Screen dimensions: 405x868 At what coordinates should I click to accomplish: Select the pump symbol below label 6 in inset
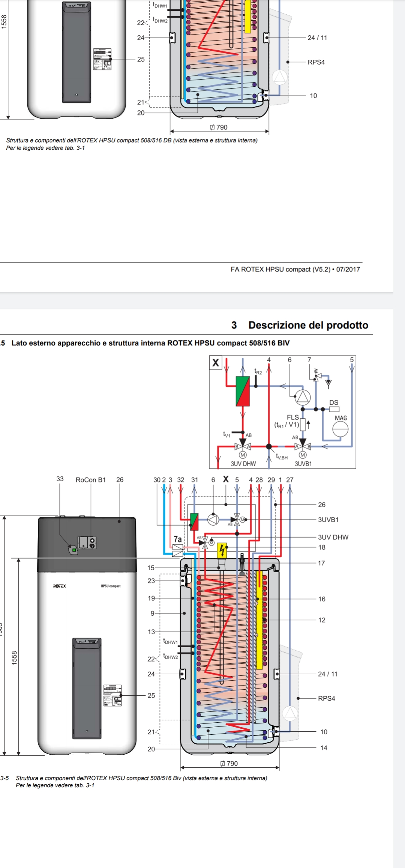point(303,397)
